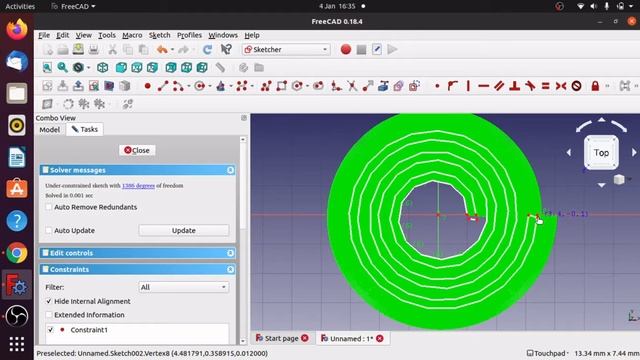Uncheck Hide Internal Alignment
This screenshot has height=360, width=640.
click(x=49, y=301)
